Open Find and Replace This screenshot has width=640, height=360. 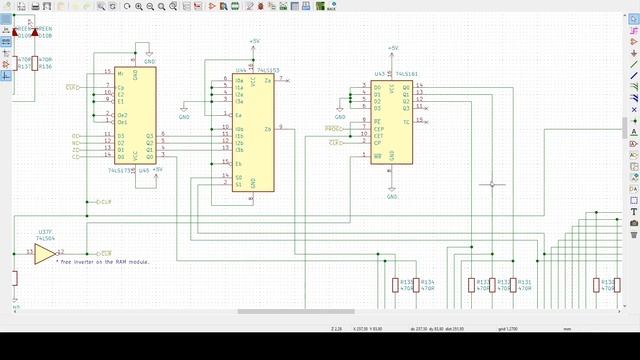click(x=112, y=6)
